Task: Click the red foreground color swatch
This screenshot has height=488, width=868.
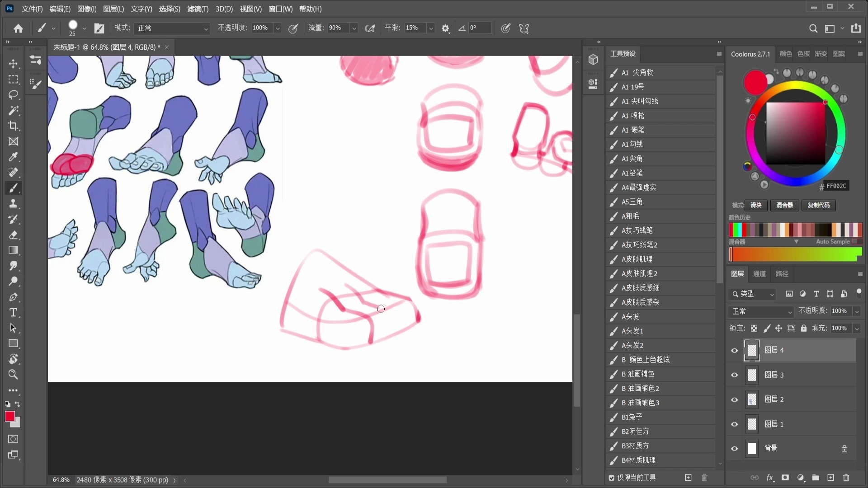Action: coord(9,416)
